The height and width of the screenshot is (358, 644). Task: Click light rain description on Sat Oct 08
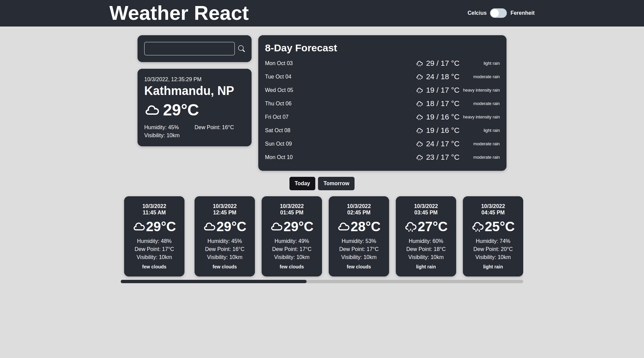coord(492,131)
